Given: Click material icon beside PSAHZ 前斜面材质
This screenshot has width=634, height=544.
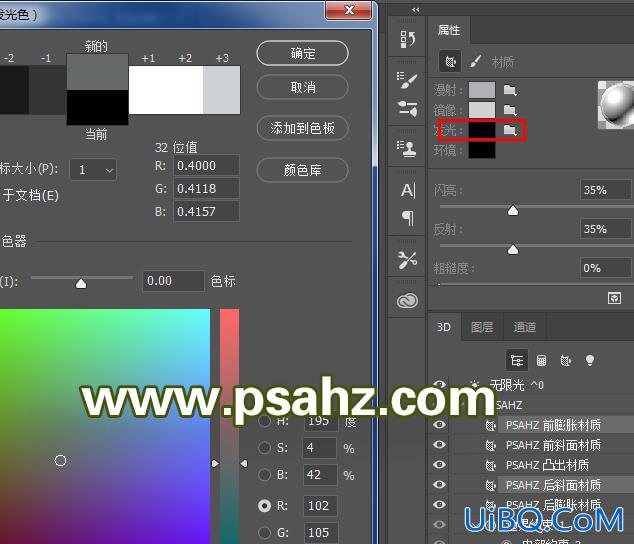Looking at the screenshot, I should (x=490, y=445).
